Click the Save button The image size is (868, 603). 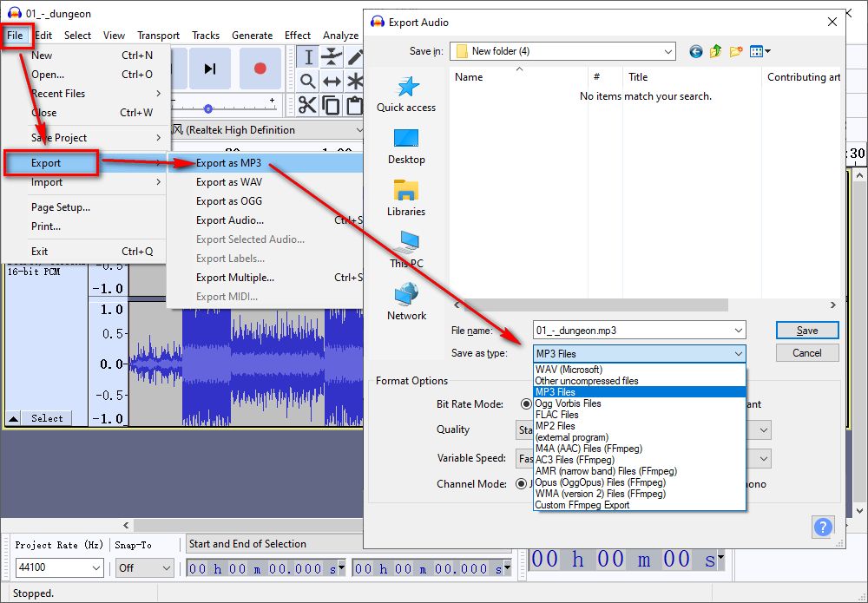click(x=807, y=331)
